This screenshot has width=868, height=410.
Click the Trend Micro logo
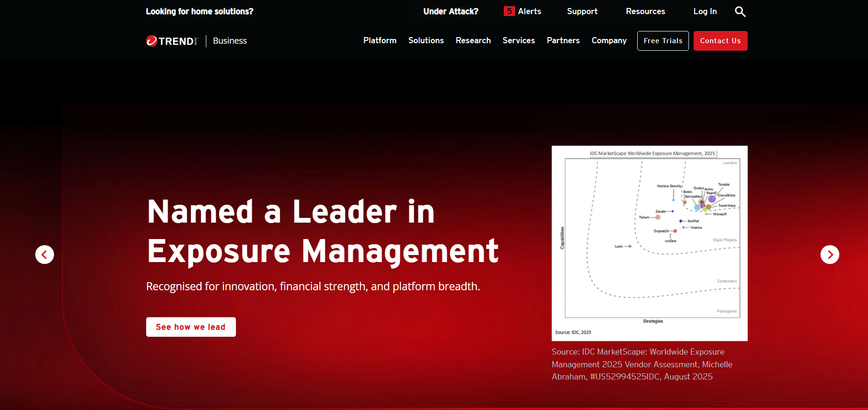pos(172,41)
